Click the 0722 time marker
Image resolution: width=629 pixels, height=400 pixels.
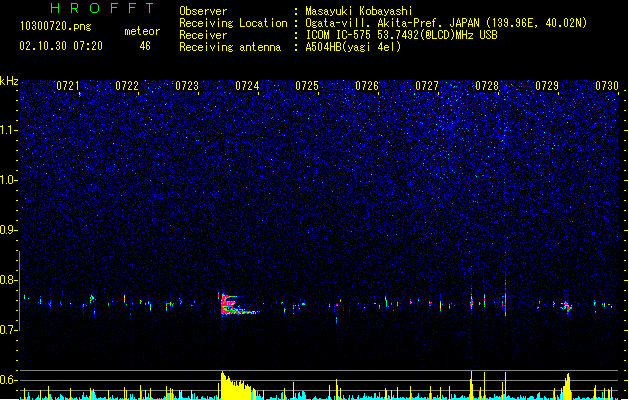point(127,86)
